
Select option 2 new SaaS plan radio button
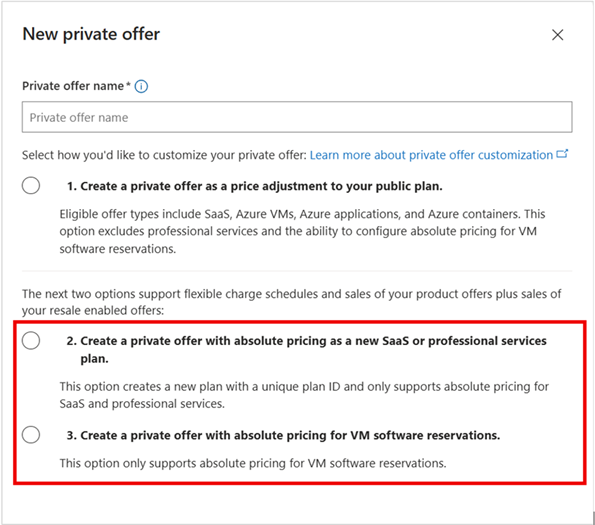coord(31,340)
